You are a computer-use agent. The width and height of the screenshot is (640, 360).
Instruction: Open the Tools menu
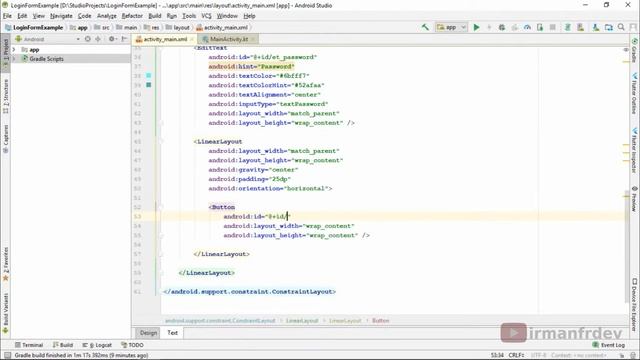[x=189, y=16]
